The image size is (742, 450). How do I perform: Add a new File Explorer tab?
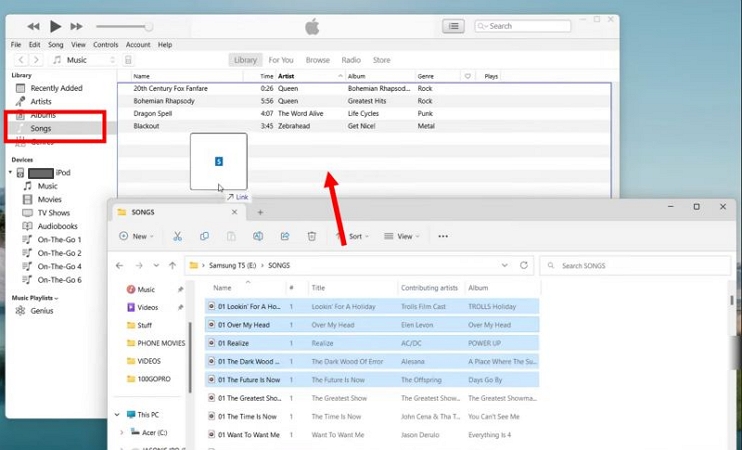tap(260, 212)
